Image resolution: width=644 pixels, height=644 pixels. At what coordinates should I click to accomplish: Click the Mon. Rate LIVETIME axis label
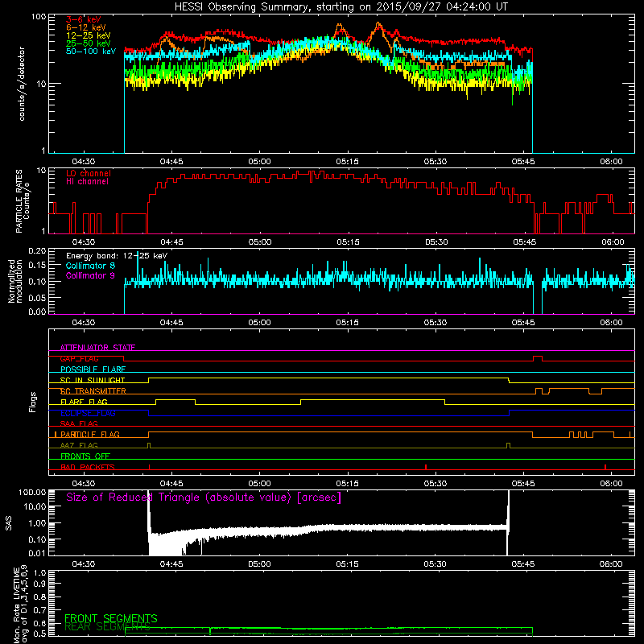tap(20, 604)
